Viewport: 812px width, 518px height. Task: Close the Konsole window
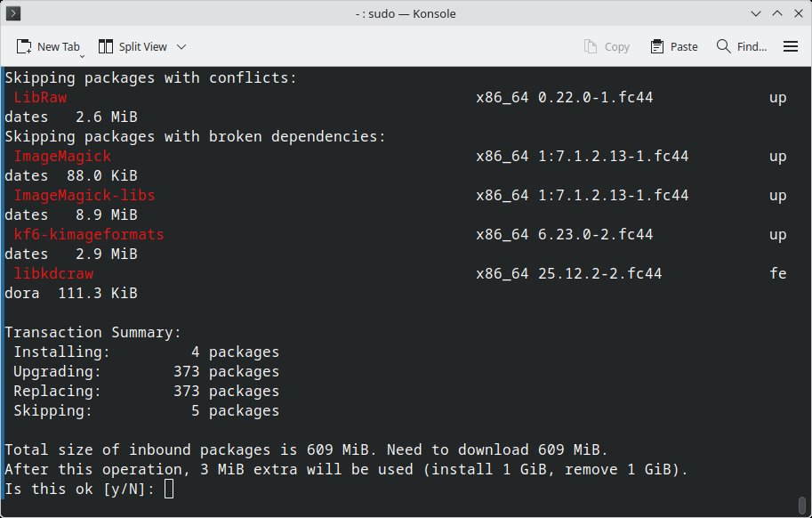[x=797, y=13]
